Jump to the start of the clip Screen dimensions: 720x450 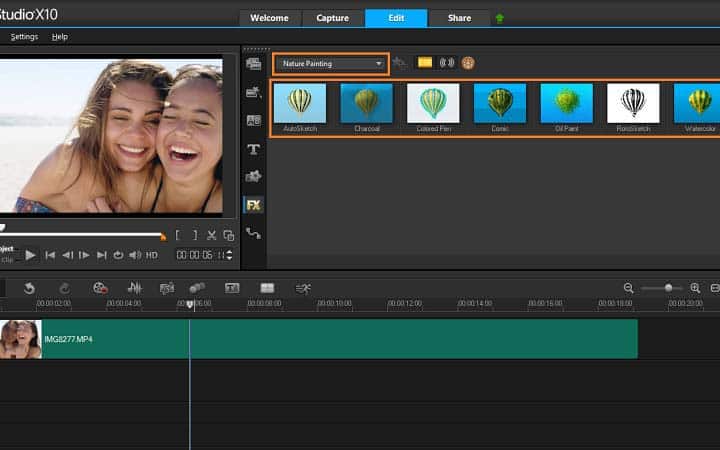(50, 255)
